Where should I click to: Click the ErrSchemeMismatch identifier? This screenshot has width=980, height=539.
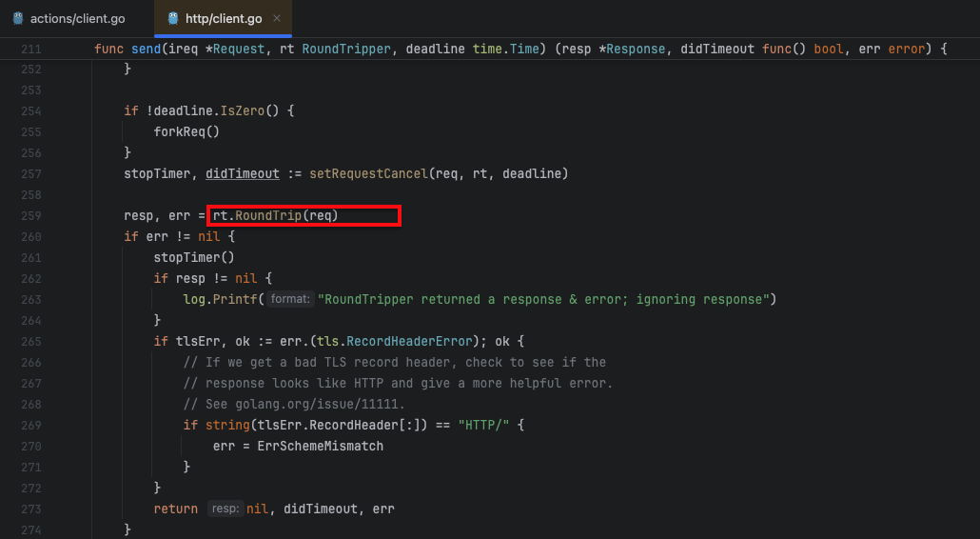[320, 447]
